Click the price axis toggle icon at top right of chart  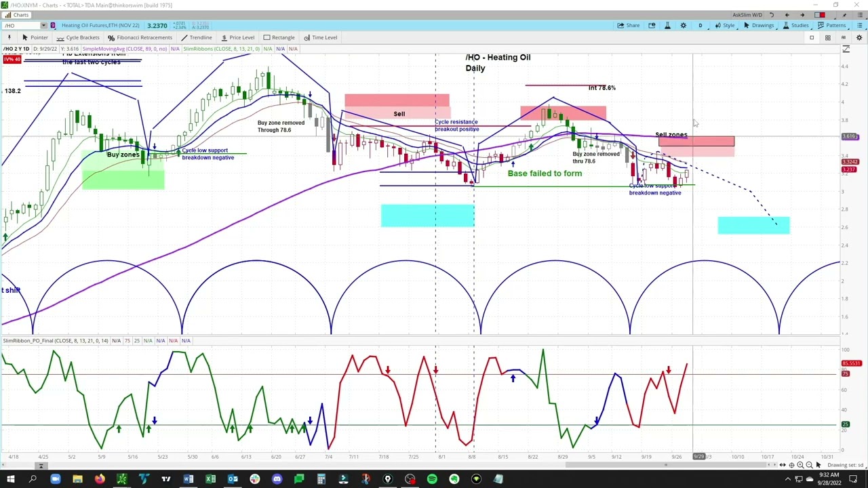pos(846,49)
